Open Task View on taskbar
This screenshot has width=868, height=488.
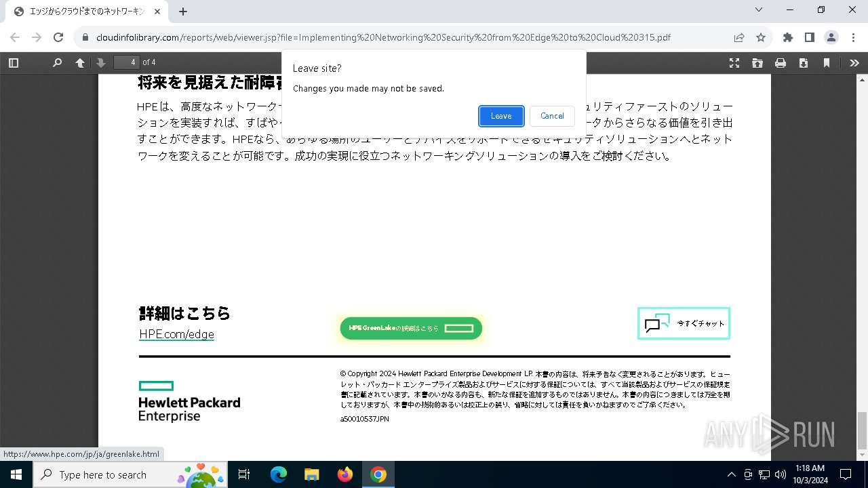[x=244, y=474]
